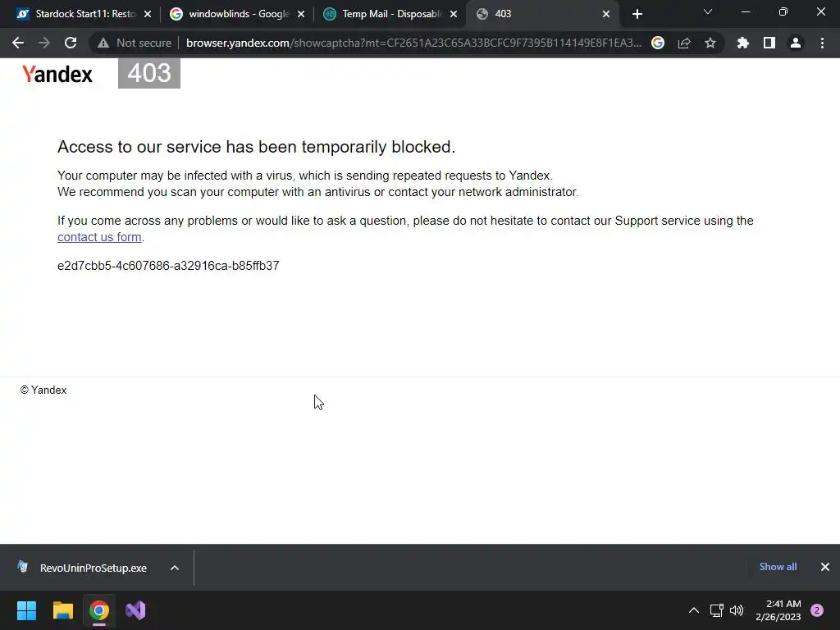Close the Temp Mail tab
The width and height of the screenshot is (840, 630).
click(x=453, y=14)
